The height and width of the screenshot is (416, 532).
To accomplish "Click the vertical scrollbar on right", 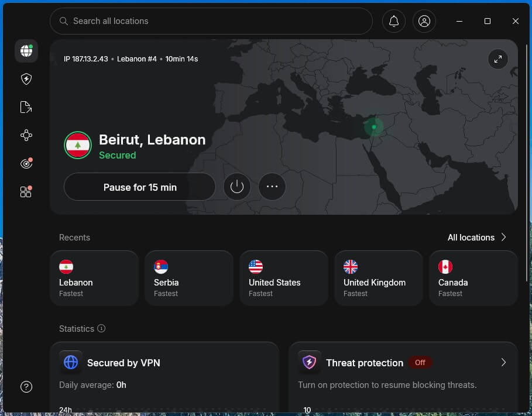I will (527, 163).
